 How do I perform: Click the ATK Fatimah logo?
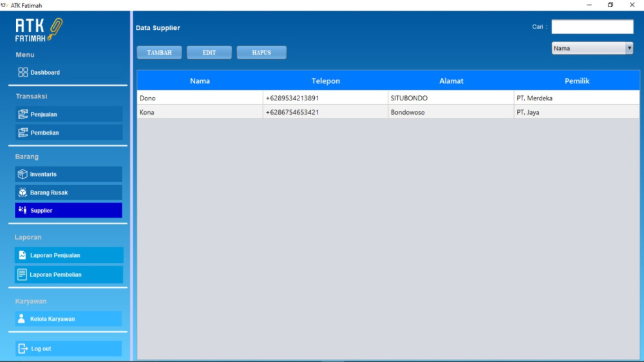pyautogui.click(x=39, y=30)
